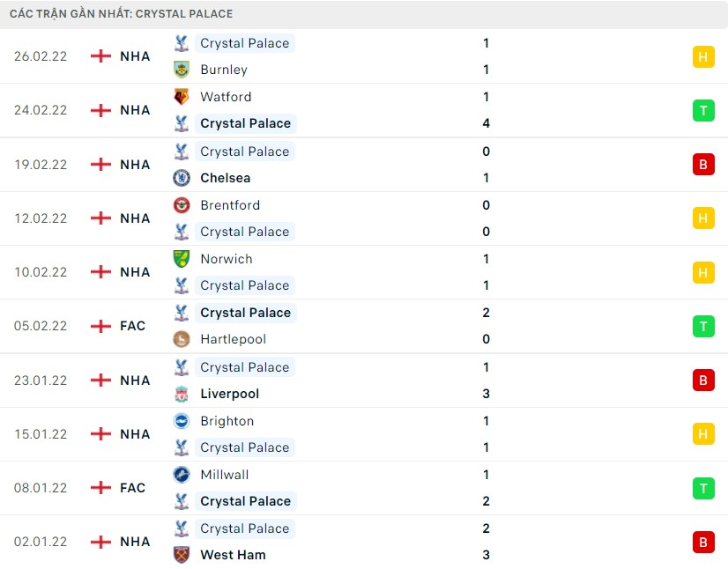Click the Crystal Palace club crest
728x569 pixels.
(182, 42)
